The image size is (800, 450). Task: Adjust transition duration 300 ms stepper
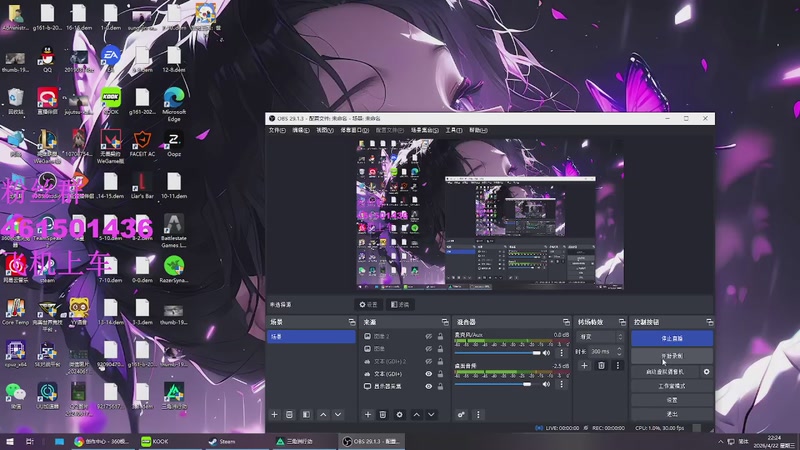(x=619, y=351)
